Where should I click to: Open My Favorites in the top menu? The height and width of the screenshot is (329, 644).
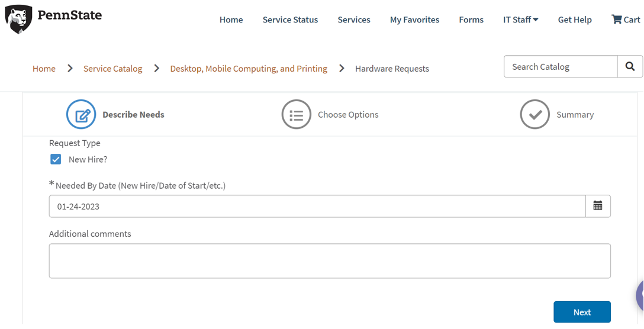(414, 20)
